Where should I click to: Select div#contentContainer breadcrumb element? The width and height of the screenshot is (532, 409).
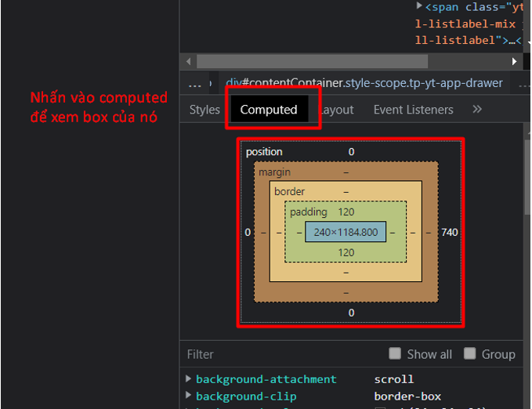pyautogui.click(x=364, y=83)
